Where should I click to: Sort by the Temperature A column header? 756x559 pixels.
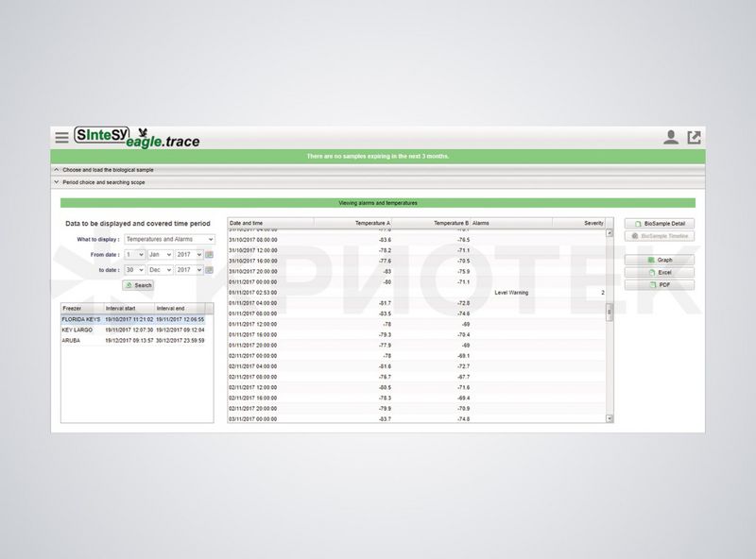click(352, 223)
